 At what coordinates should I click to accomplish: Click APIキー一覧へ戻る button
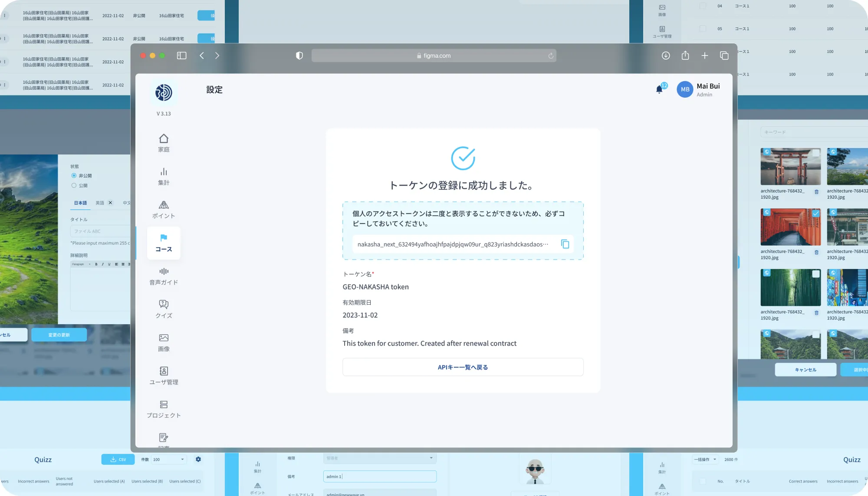[463, 367]
